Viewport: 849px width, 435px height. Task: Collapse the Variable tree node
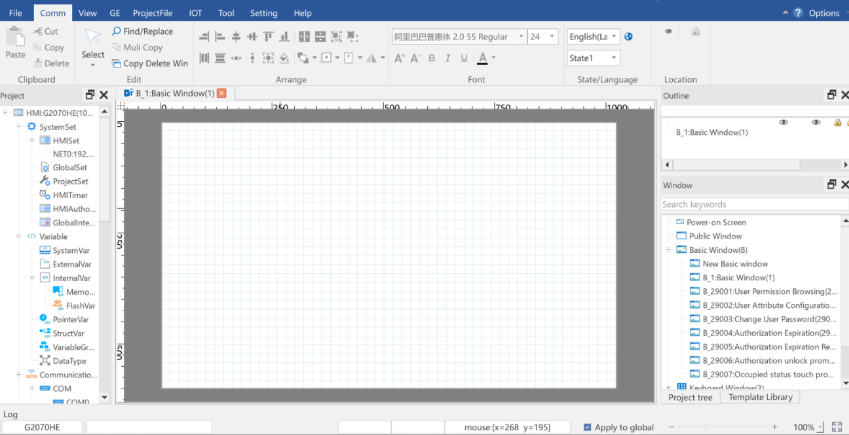[18, 236]
